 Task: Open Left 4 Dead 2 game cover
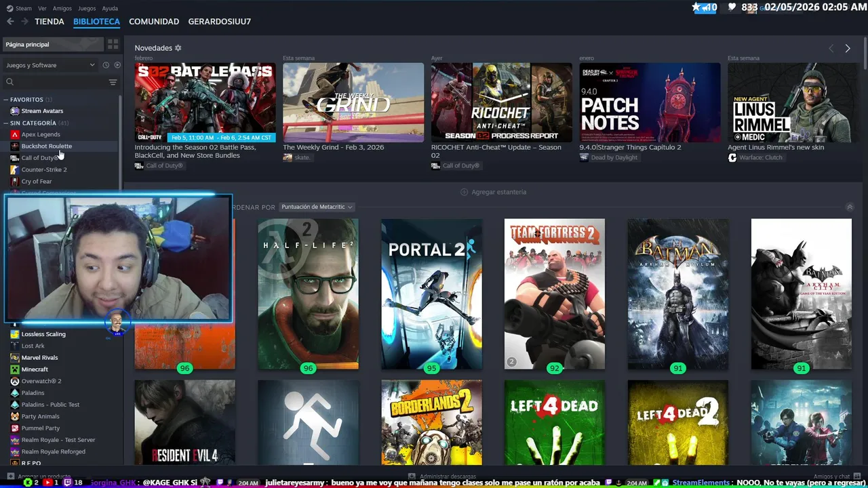[x=678, y=422]
